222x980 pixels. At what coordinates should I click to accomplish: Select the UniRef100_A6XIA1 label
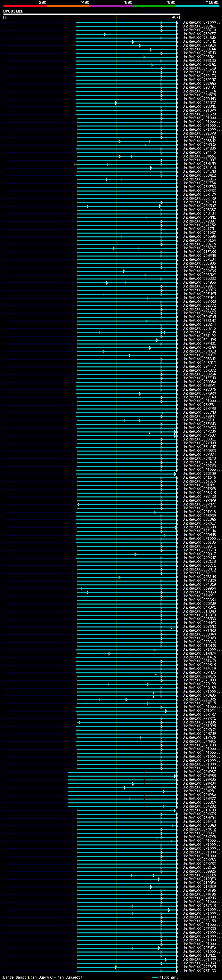coord(199,65)
